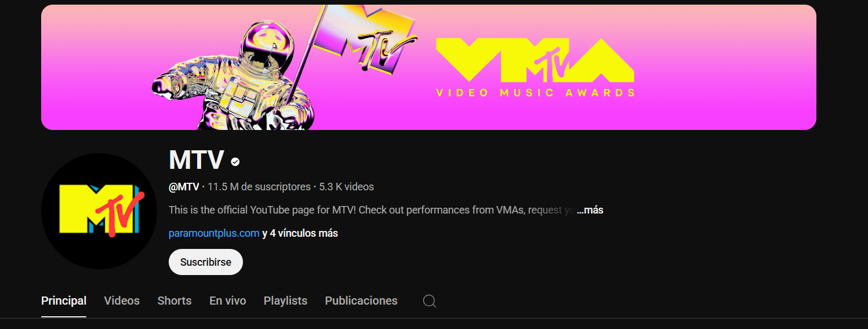Screen dimensions: 868x329
Task: Click the search icon in channel tabs
Action: coord(429,301)
